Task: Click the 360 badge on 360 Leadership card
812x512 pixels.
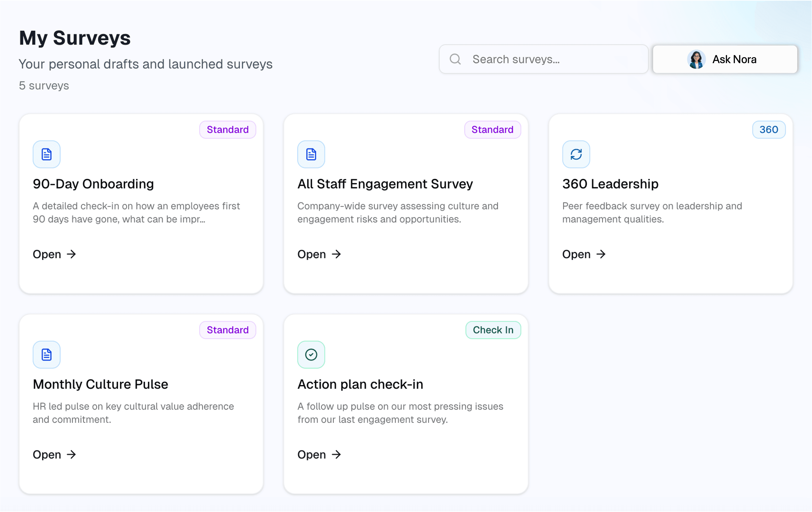Action: click(768, 130)
